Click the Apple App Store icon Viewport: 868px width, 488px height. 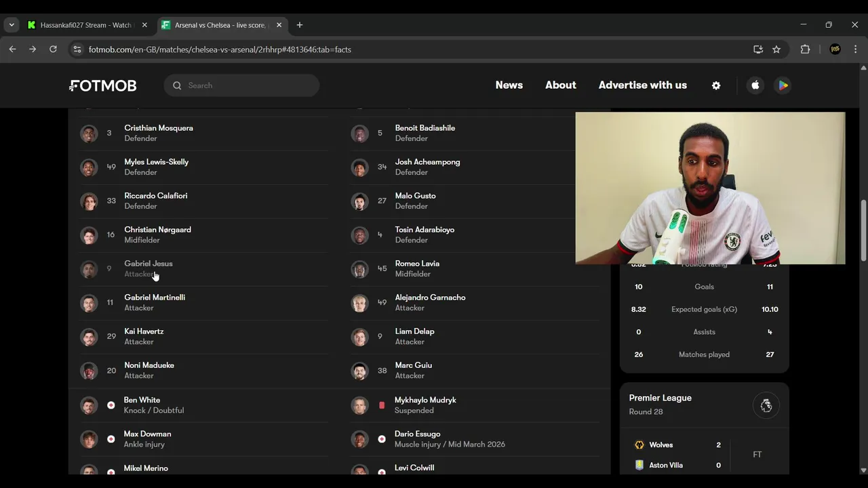(755, 85)
